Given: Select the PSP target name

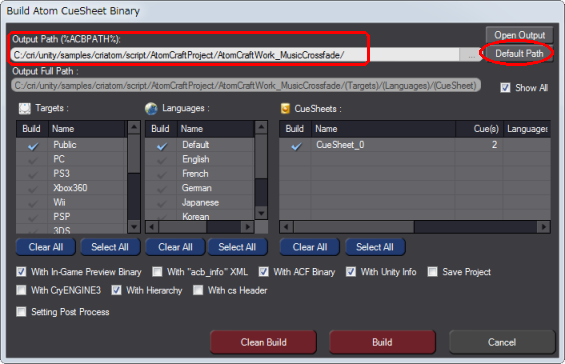Looking at the screenshot, I should [62, 217].
